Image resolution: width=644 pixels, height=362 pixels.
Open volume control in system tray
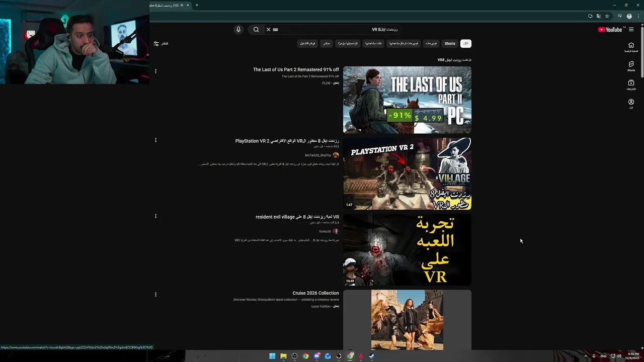point(619,356)
